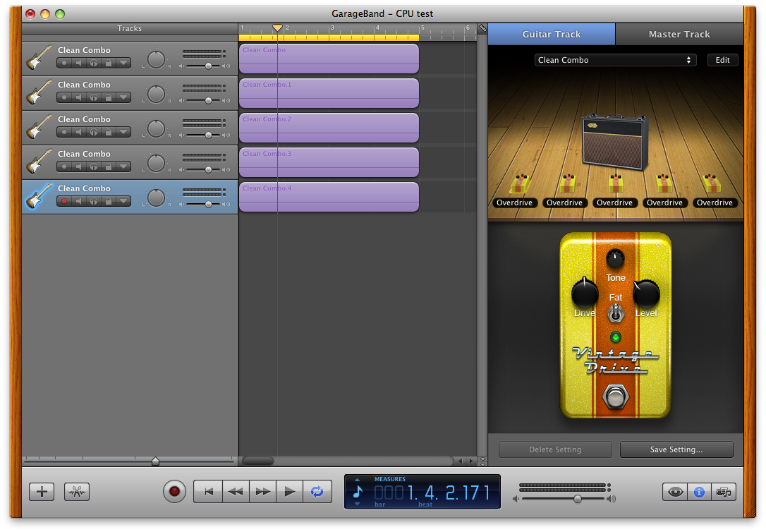This screenshot has width=766, height=532.
Task: Flip the Fat switch on the pedal
Action: [616, 313]
